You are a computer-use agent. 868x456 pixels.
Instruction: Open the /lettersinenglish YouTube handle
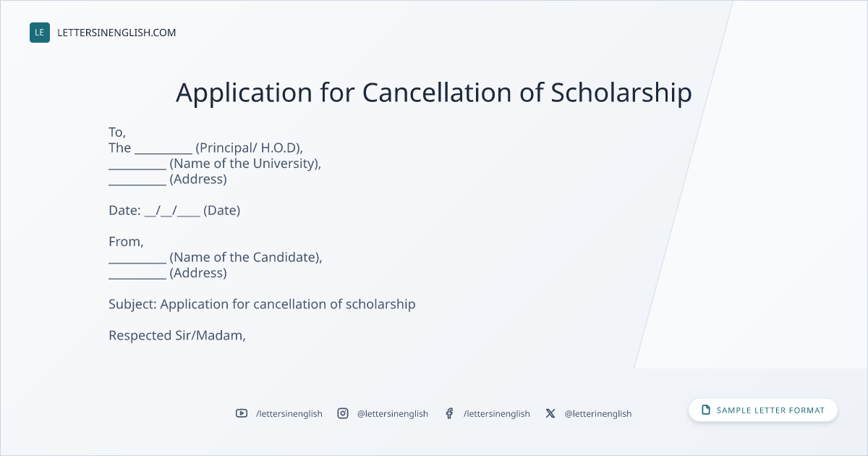(289, 414)
